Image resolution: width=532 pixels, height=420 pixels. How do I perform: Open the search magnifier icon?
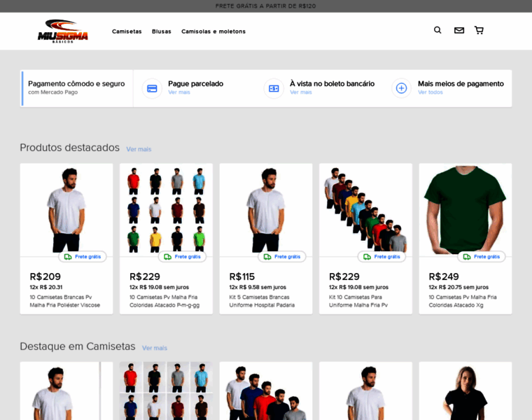[437, 30]
